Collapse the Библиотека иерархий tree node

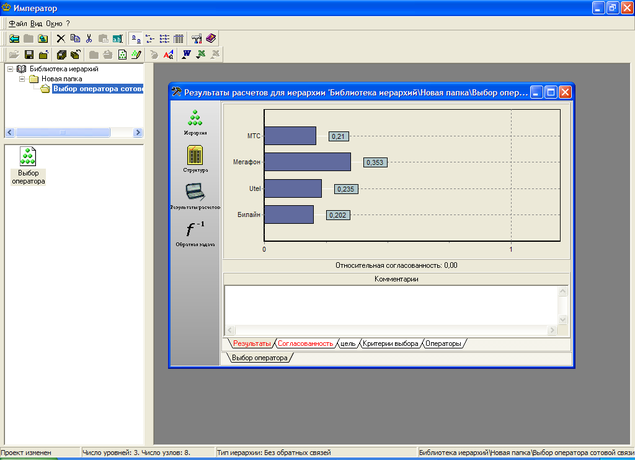tap(10, 69)
